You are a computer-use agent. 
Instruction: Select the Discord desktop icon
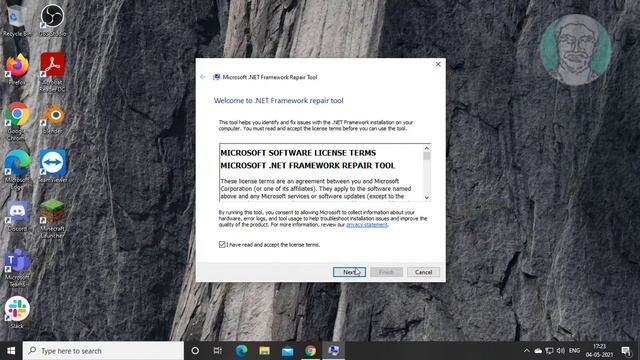coord(17,216)
